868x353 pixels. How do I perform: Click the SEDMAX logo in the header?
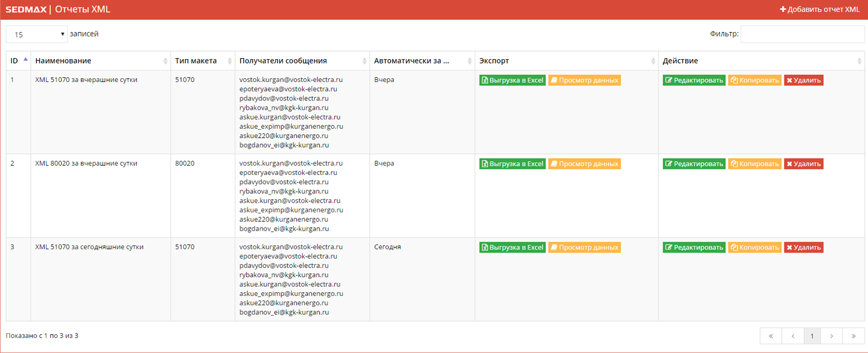tap(26, 9)
